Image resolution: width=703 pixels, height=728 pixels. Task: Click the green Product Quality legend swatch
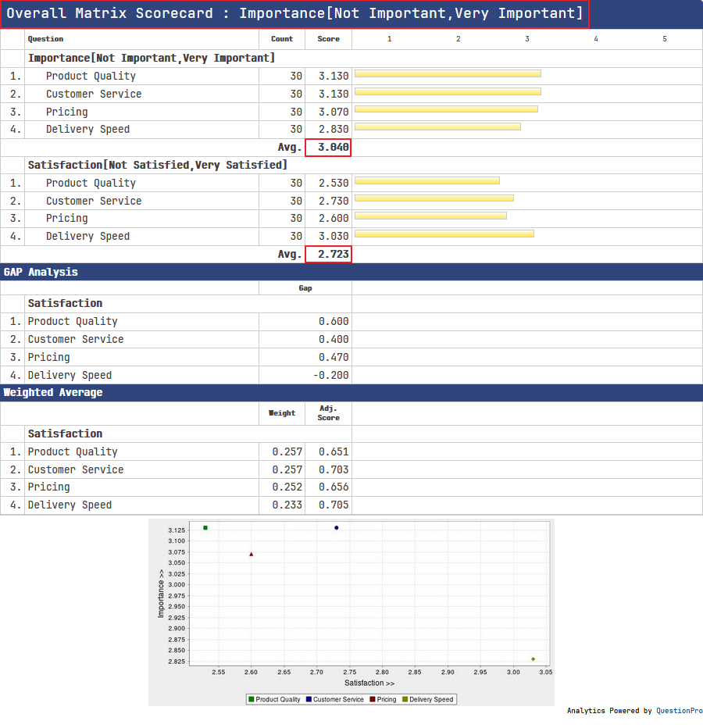pos(252,699)
